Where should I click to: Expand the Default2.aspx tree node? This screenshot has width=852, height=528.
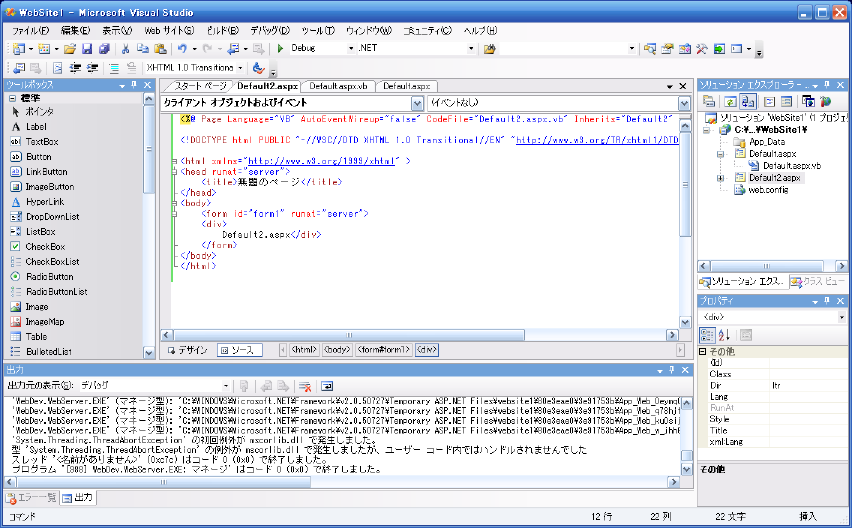coord(721,178)
